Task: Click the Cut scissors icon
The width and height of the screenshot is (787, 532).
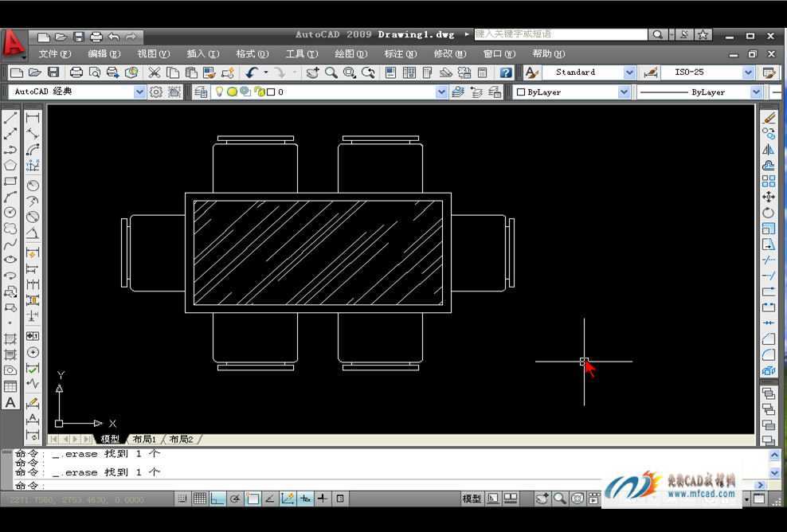Action: [x=155, y=72]
